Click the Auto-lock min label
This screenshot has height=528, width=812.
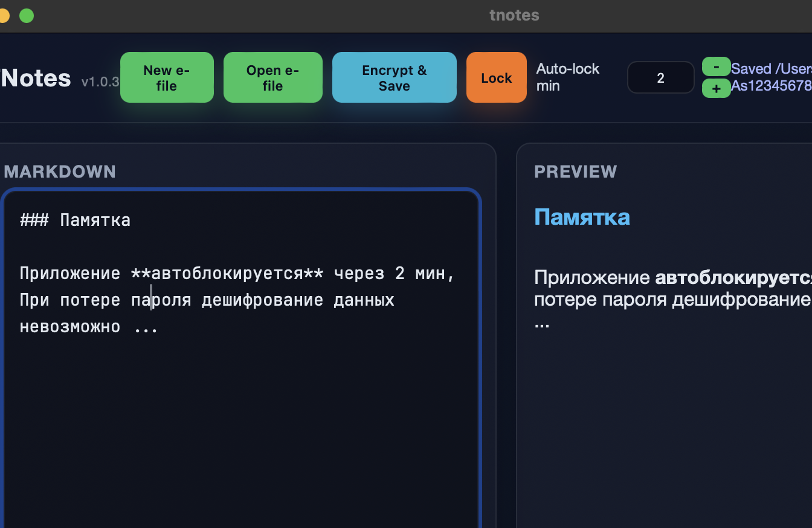click(568, 77)
